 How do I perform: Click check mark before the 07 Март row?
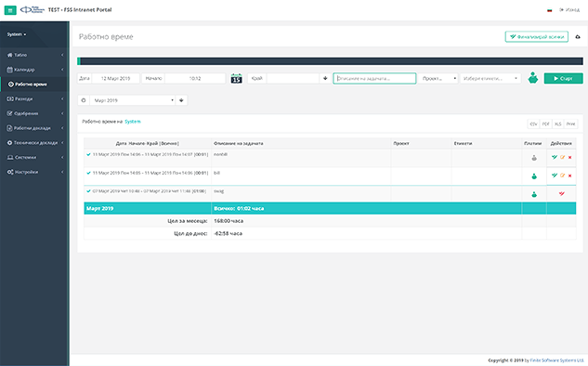tap(88, 190)
